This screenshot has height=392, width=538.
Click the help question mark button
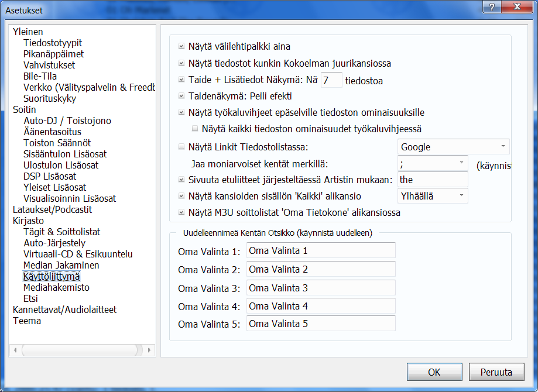pos(492,6)
